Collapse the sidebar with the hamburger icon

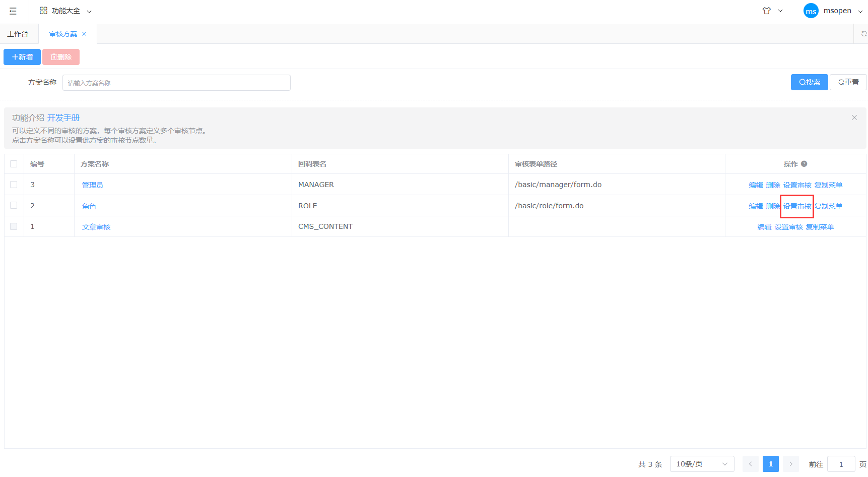coord(13,11)
